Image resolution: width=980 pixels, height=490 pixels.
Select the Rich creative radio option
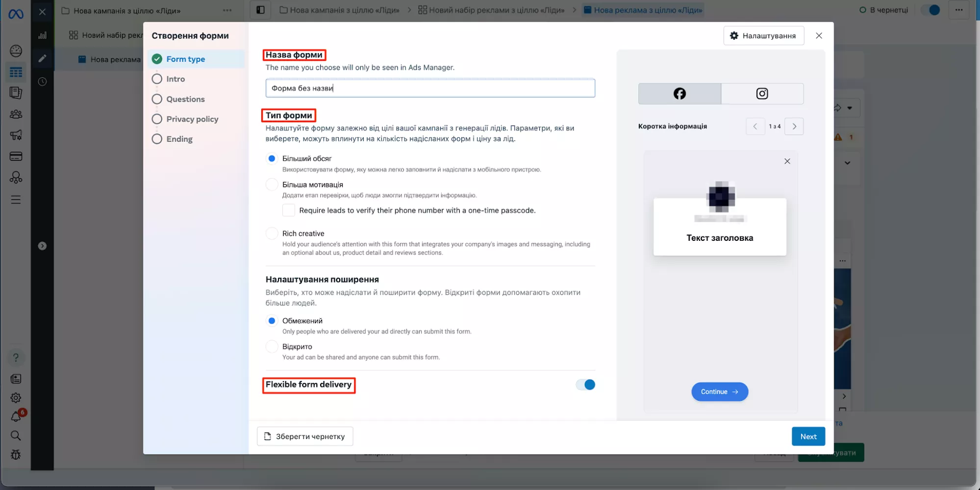coord(272,233)
